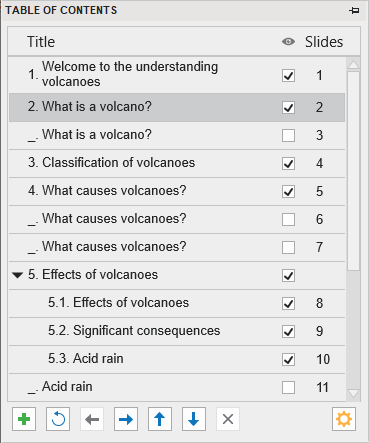Image resolution: width=369 pixels, height=443 pixels.
Task: Click the green plus add entry icon
Action: pyautogui.click(x=24, y=419)
